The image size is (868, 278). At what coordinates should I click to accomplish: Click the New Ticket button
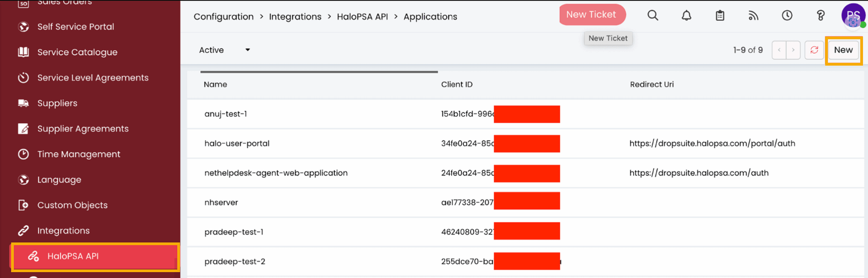(592, 14)
